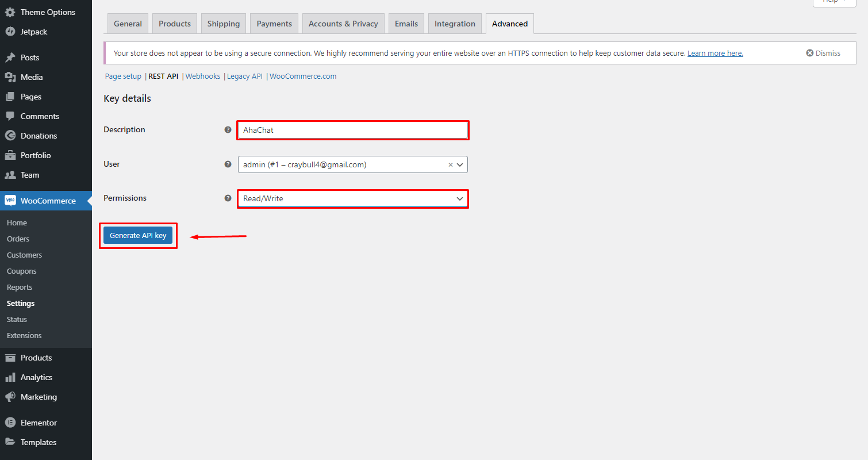868x460 pixels.
Task: Open the User dropdown
Action: (353, 164)
